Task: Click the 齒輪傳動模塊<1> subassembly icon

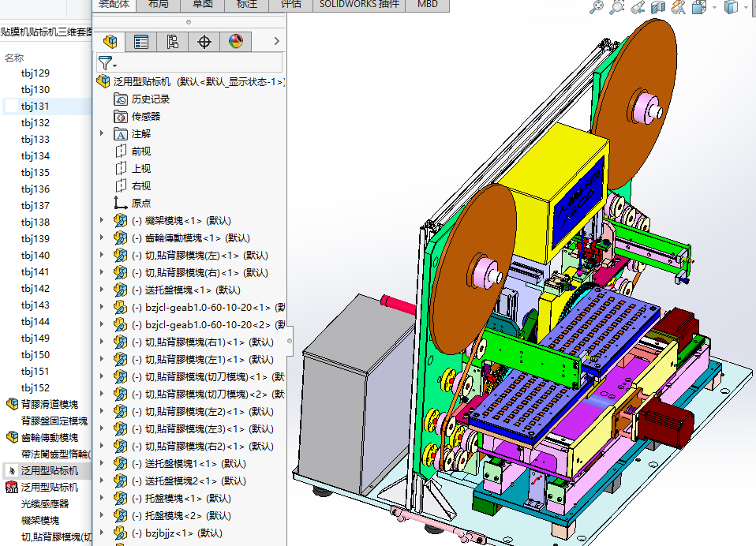Action: (121, 238)
